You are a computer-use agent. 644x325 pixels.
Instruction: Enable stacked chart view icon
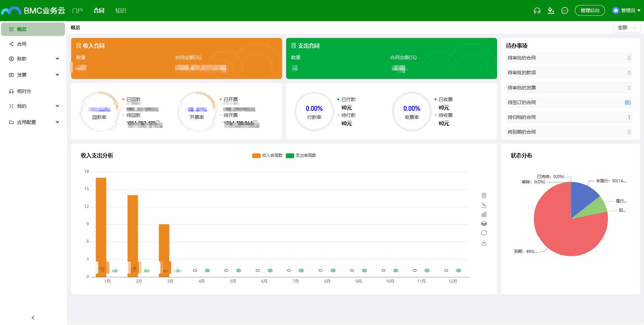click(484, 224)
